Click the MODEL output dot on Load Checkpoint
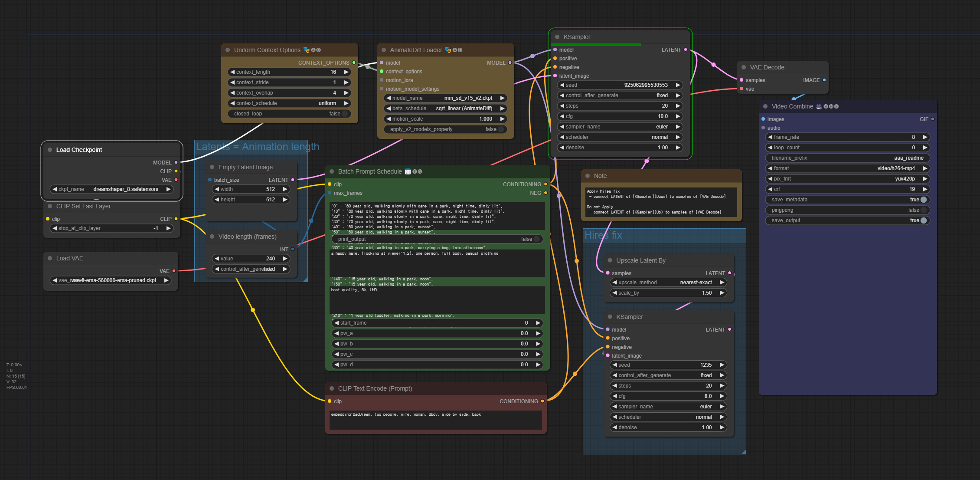Screen dimensions: 980x480 click(176, 162)
